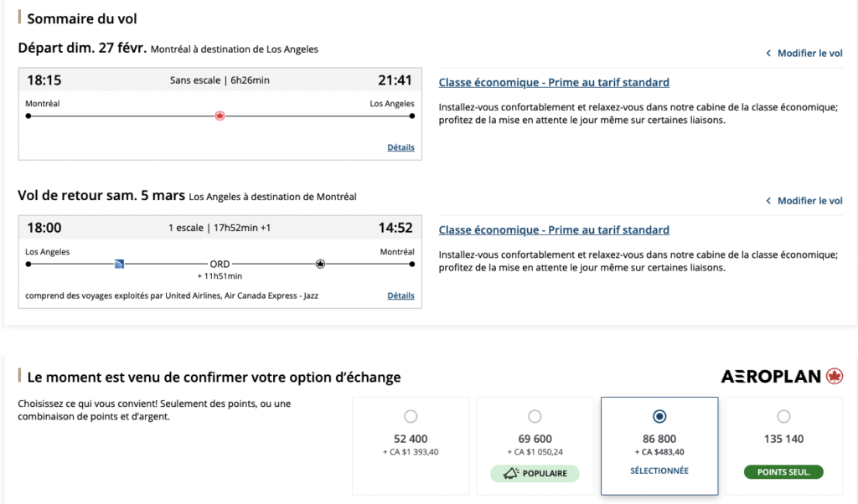Click the Points seul. green badge
This screenshot has height=504, width=858.
[x=783, y=472]
